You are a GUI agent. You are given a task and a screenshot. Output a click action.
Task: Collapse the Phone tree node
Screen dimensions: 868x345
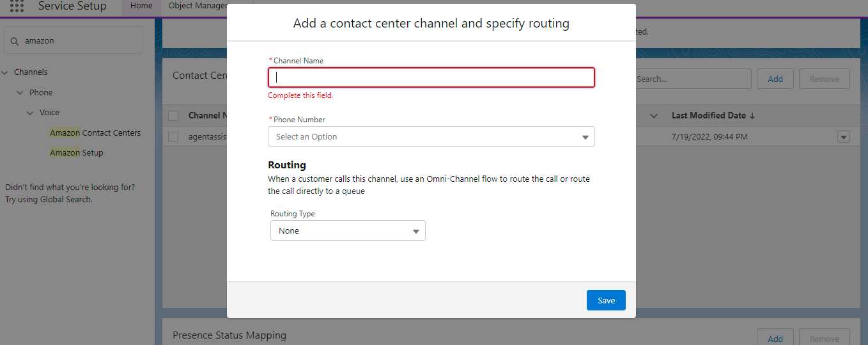tap(20, 93)
